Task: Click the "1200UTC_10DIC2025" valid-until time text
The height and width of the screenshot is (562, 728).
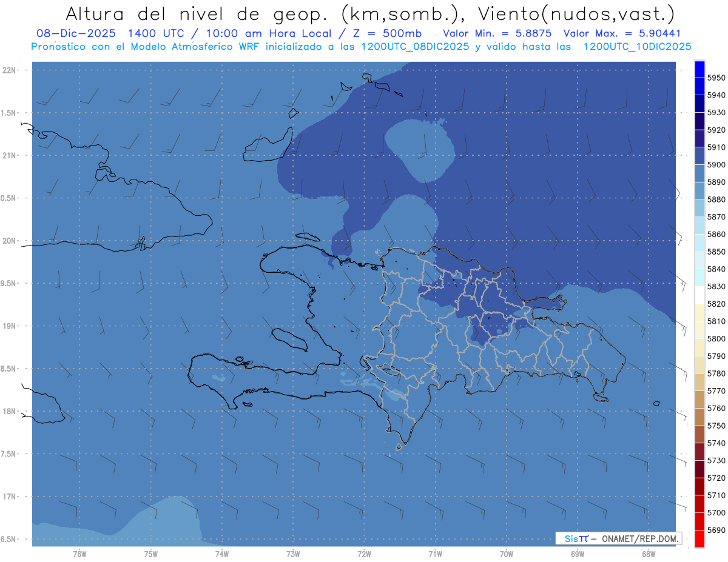Action: coord(637,47)
